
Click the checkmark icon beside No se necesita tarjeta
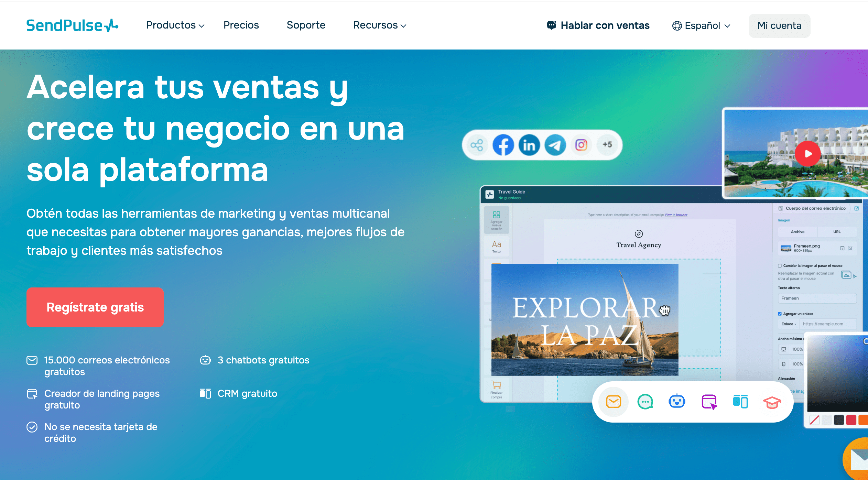tap(32, 427)
